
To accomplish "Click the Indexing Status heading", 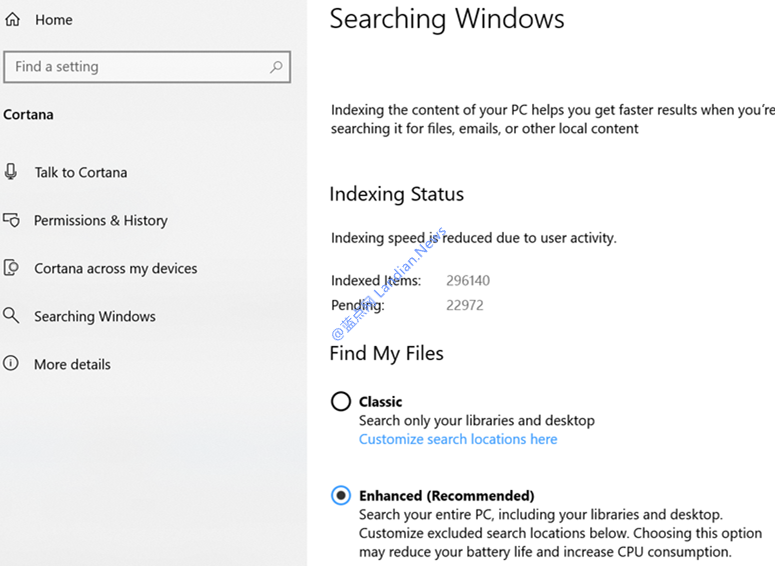I will tap(396, 194).
